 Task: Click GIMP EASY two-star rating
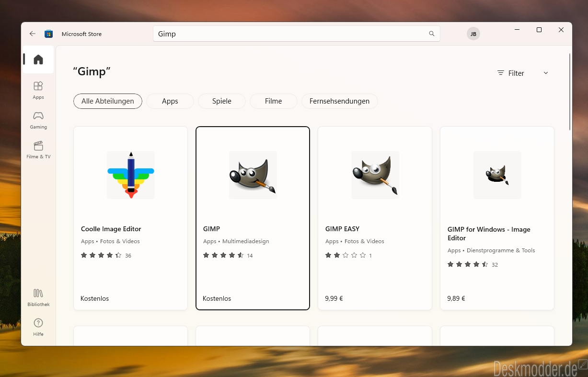coord(346,256)
